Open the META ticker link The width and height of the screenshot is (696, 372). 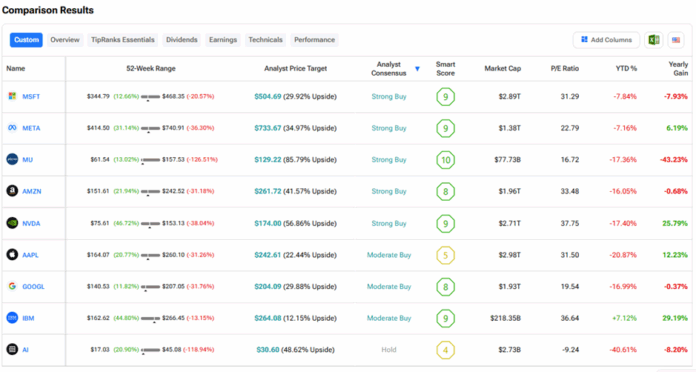(31, 128)
